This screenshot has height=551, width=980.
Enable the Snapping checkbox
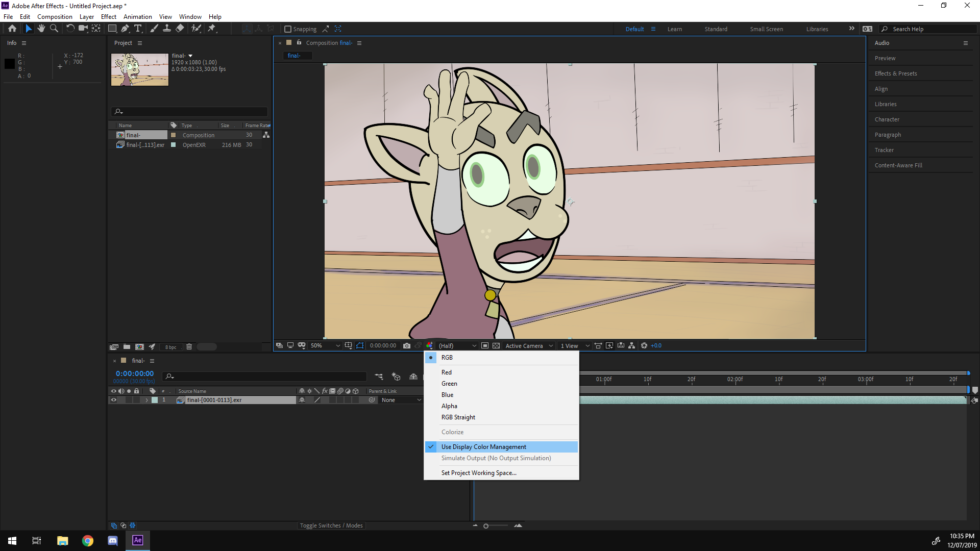pos(288,29)
